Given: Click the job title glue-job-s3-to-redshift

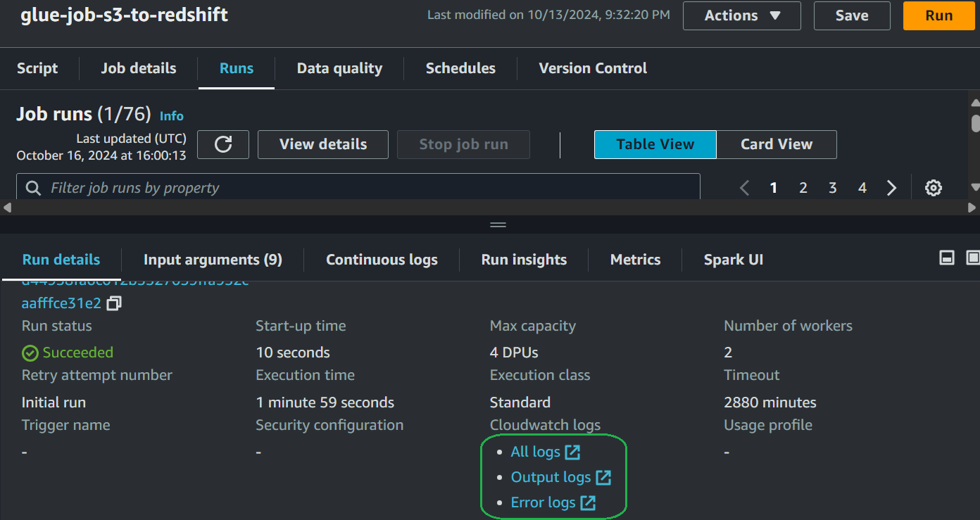Looking at the screenshot, I should pos(125,15).
